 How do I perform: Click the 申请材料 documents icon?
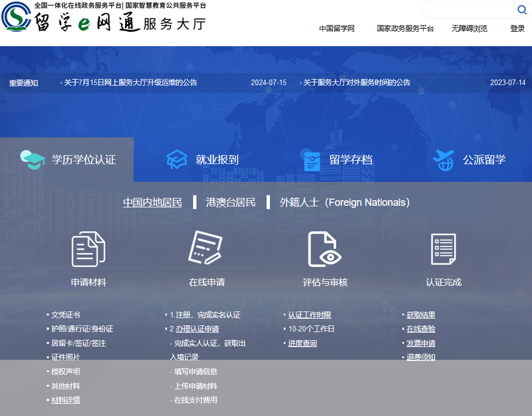(88, 249)
